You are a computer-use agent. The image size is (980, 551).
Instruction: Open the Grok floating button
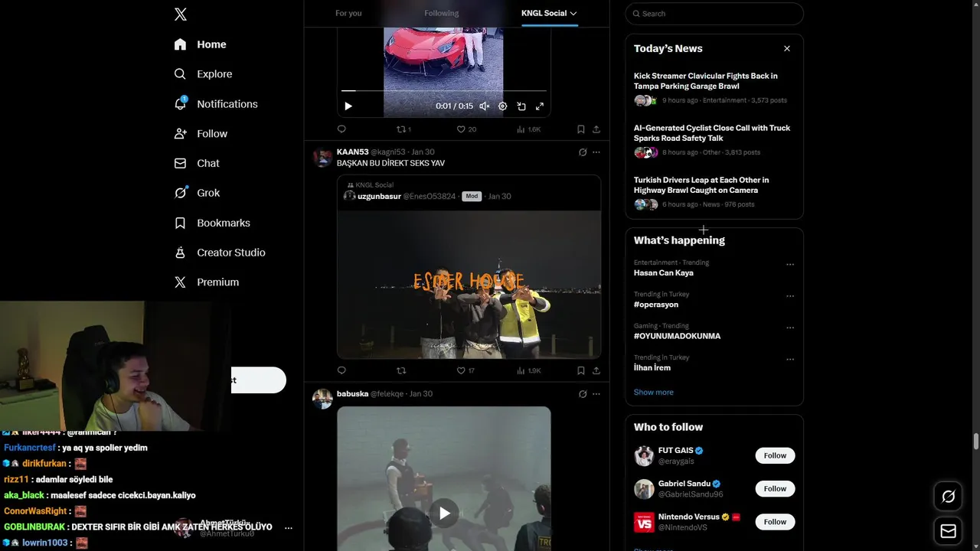click(x=948, y=497)
